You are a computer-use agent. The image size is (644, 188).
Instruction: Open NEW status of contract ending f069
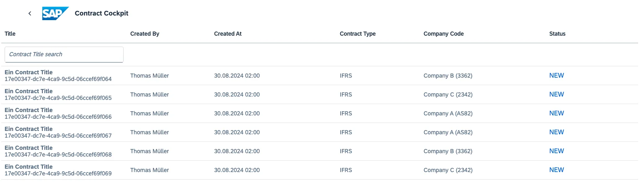[x=556, y=170]
